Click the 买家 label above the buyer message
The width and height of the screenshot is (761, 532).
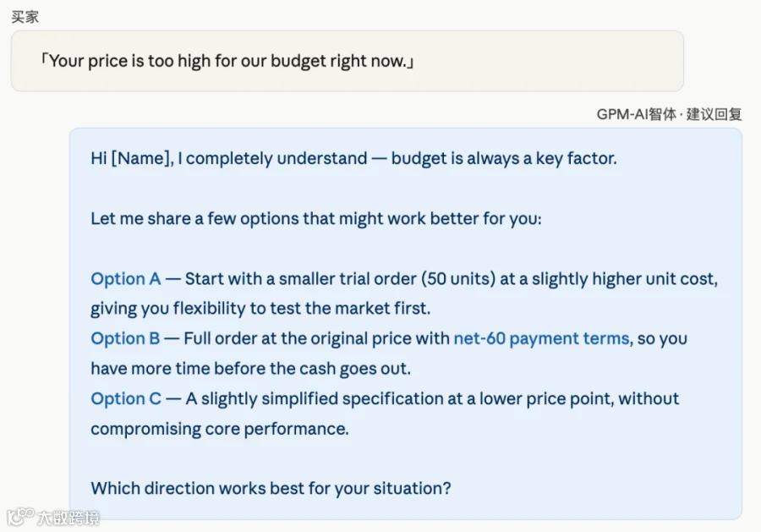click(x=25, y=17)
